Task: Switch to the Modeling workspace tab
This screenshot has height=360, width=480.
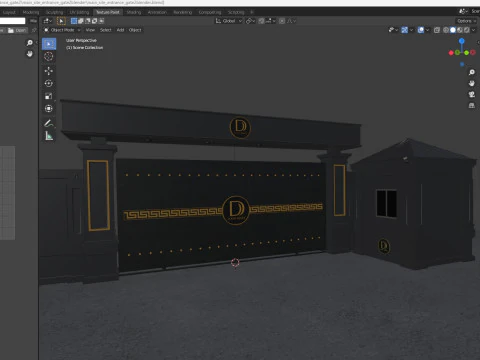Action: click(x=31, y=12)
